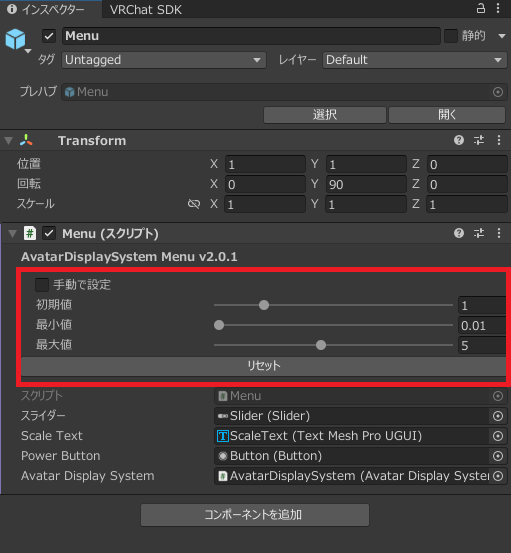Click the 初期値 slider handle
The height and width of the screenshot is (553, 511).
264,305
